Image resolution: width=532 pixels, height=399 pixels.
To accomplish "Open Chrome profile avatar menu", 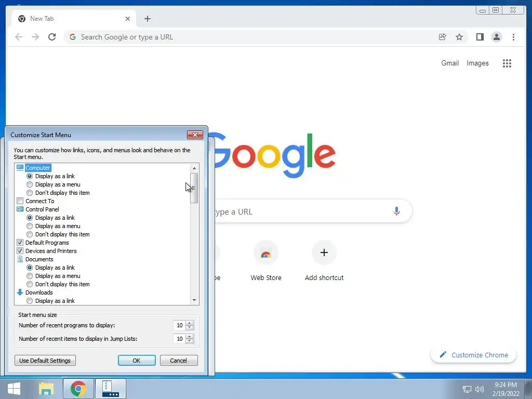I will 496,37.
